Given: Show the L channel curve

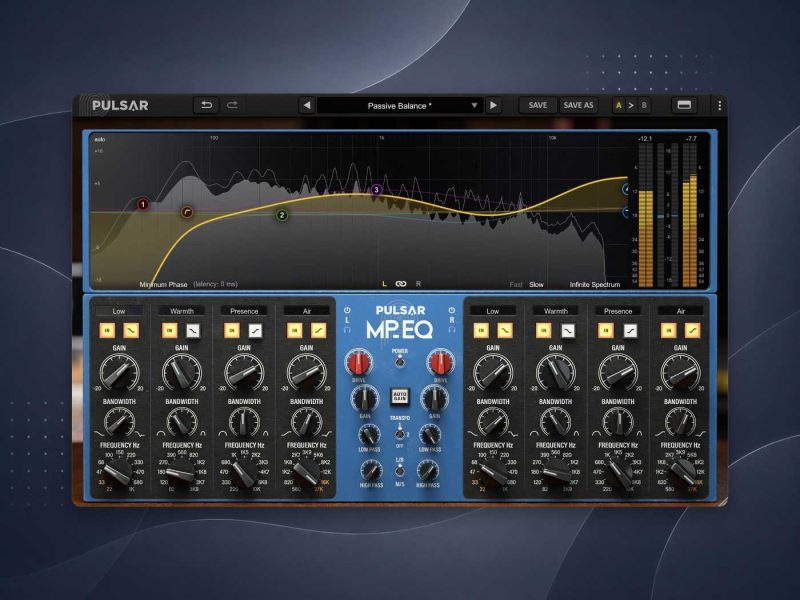Looking at the screenshot, I should point(384,284).
